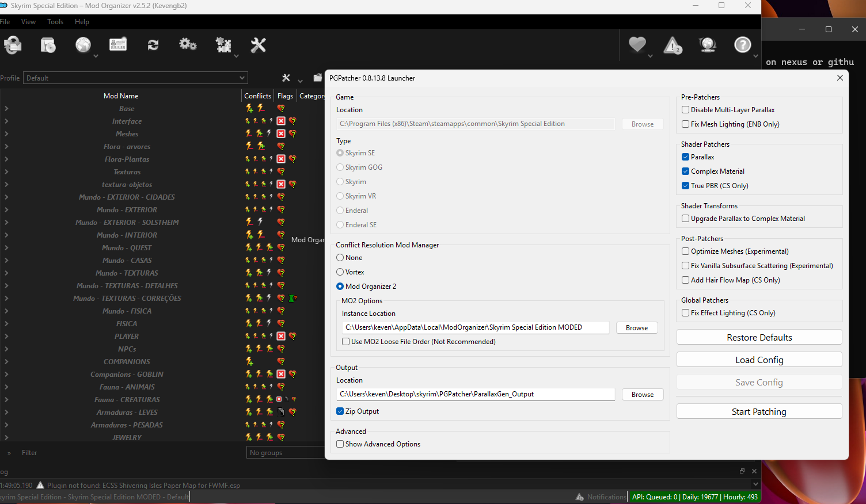
Task: Click the open folder icon beside Profile
Action: [x=317, y=78]
